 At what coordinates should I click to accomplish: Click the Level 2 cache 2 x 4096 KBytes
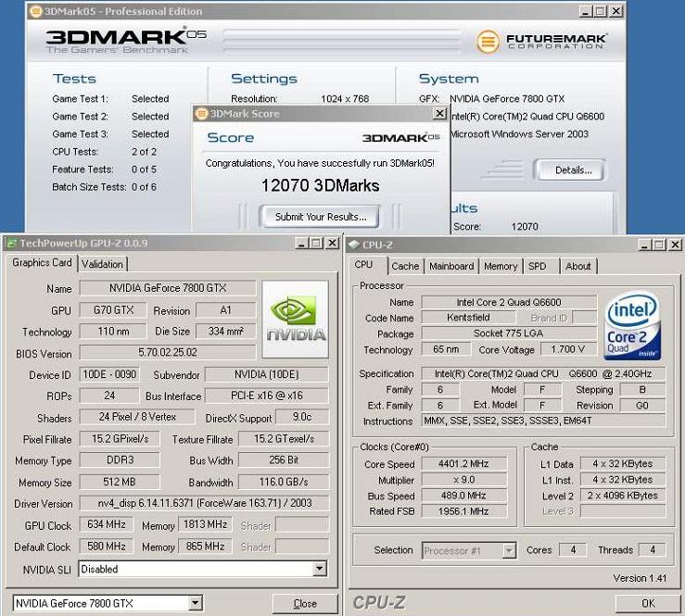[x=623, y=495]
